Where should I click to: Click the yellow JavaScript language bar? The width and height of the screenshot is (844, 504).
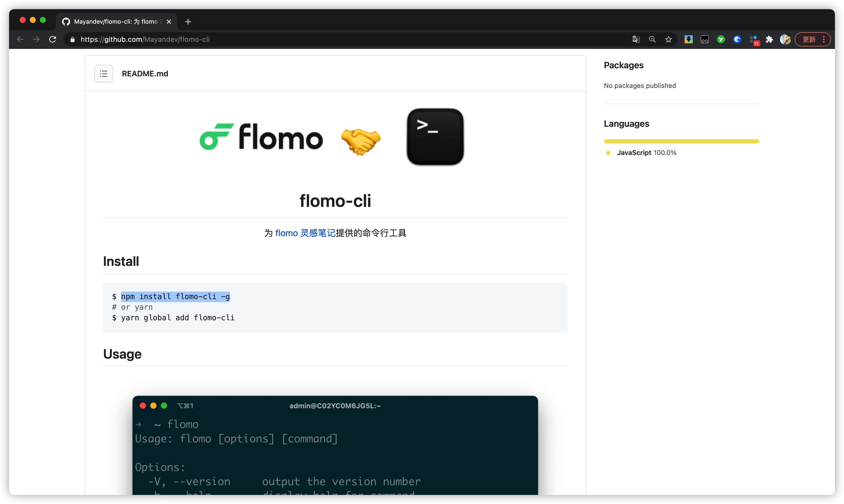[681, 141]
